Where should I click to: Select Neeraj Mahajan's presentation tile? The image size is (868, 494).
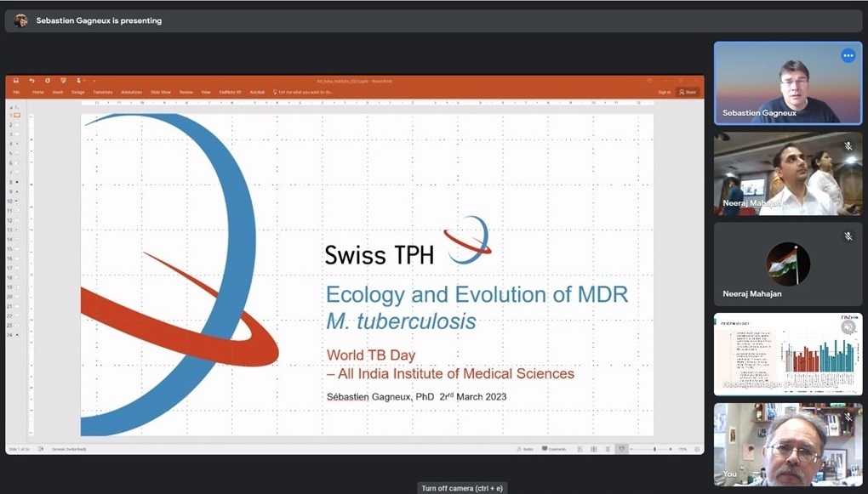[x=788, y=354]
